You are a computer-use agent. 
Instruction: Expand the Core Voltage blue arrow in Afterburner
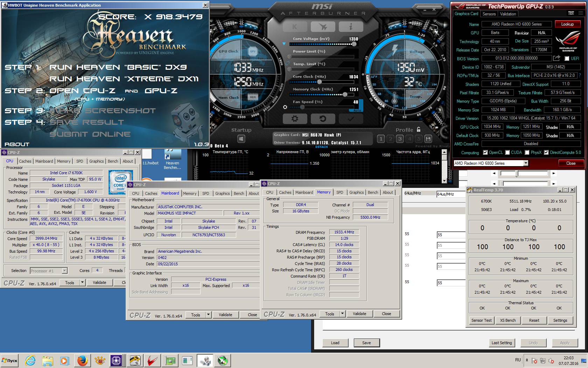pos(284,44)
